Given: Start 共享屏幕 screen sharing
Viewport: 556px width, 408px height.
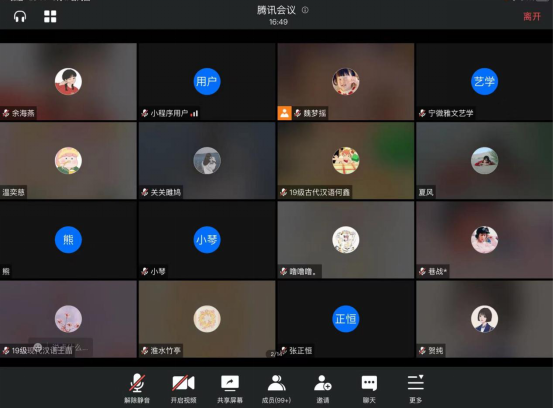Looking at the screenshot, I should (x=230, y=388).
